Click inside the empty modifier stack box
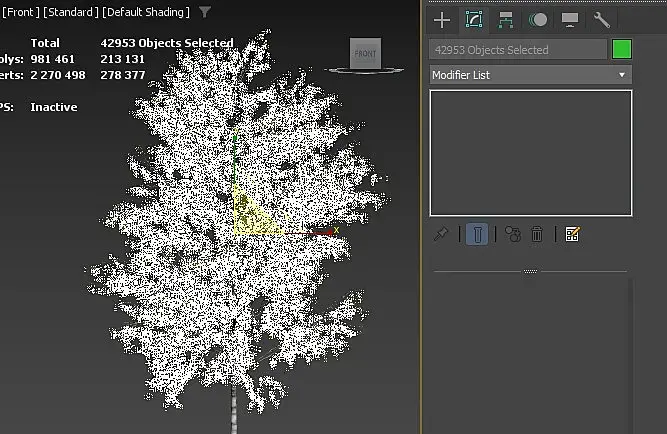This screenshot has width=667, height=434. (x=530, y=153)
